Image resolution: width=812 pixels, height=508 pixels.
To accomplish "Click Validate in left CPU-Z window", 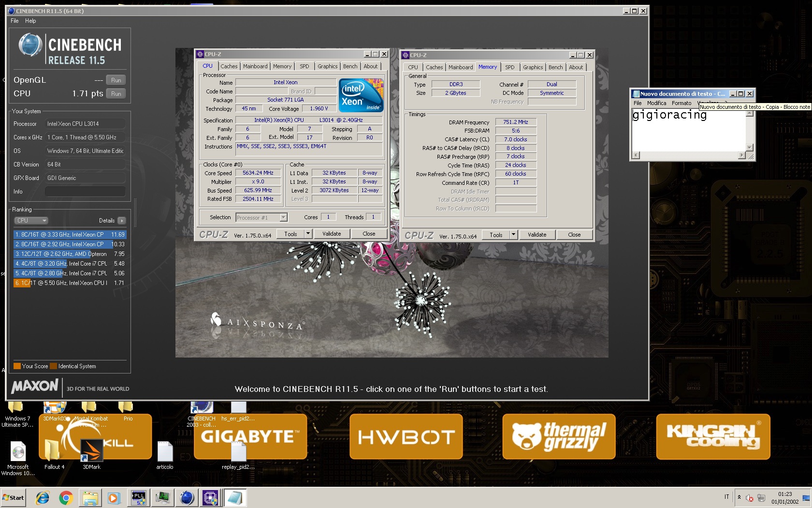I will (332, 234).
